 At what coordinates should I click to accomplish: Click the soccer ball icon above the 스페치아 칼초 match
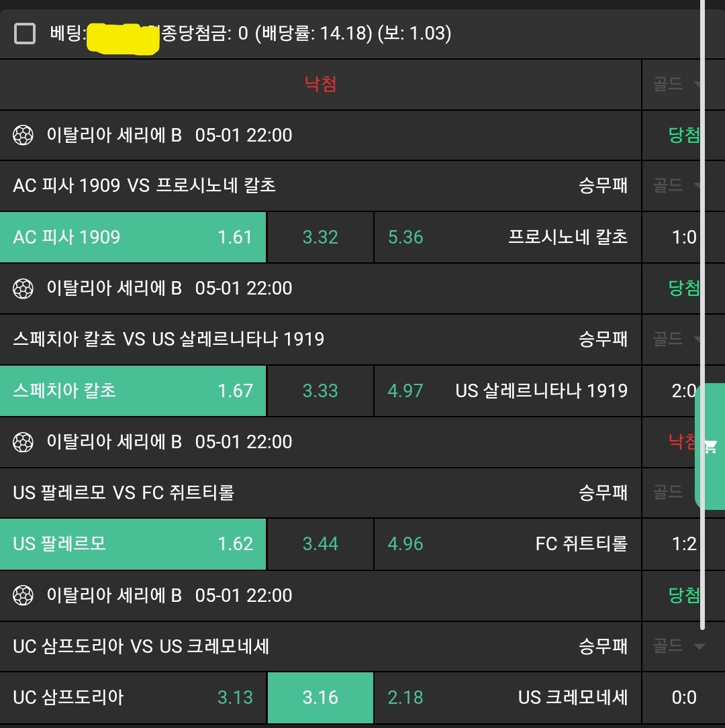click(23, 289)
